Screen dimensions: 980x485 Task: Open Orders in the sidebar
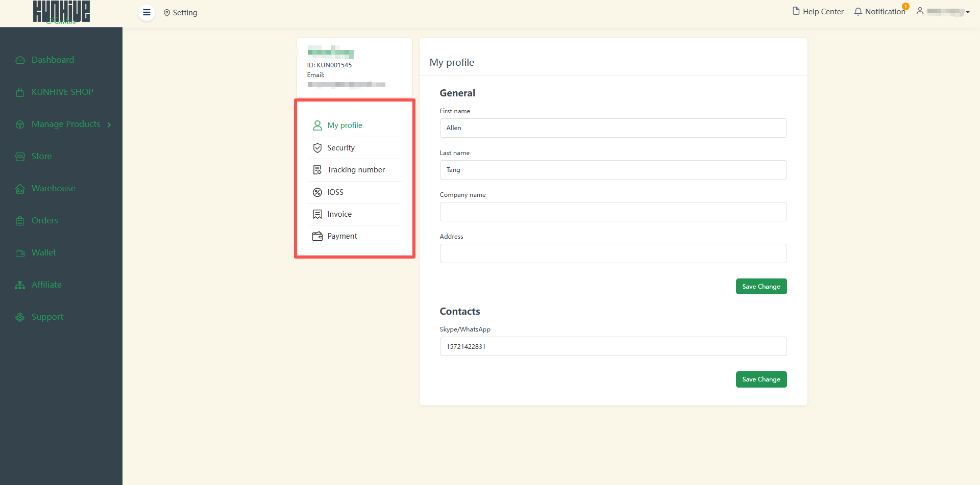coord(44,220)
